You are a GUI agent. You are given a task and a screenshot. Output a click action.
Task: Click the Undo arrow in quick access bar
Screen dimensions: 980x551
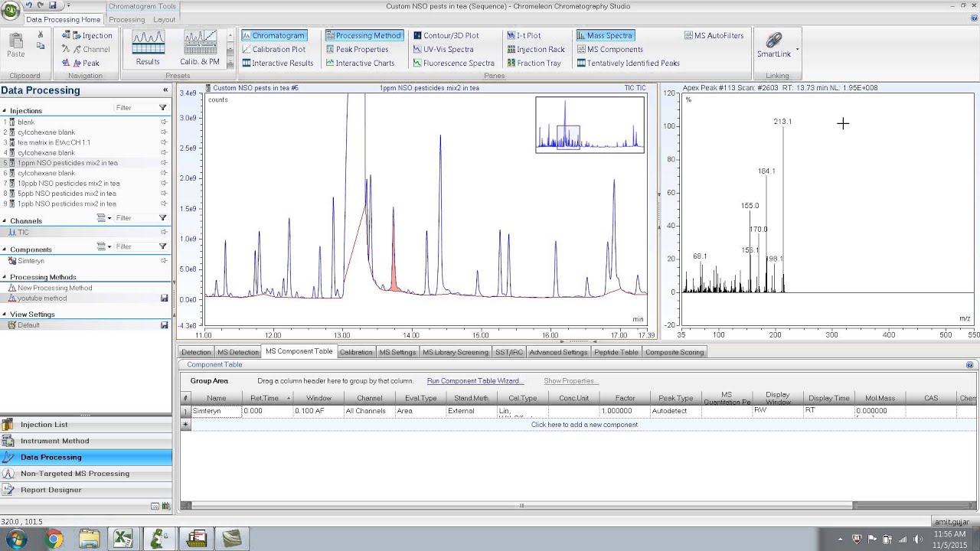pos(29,6)
